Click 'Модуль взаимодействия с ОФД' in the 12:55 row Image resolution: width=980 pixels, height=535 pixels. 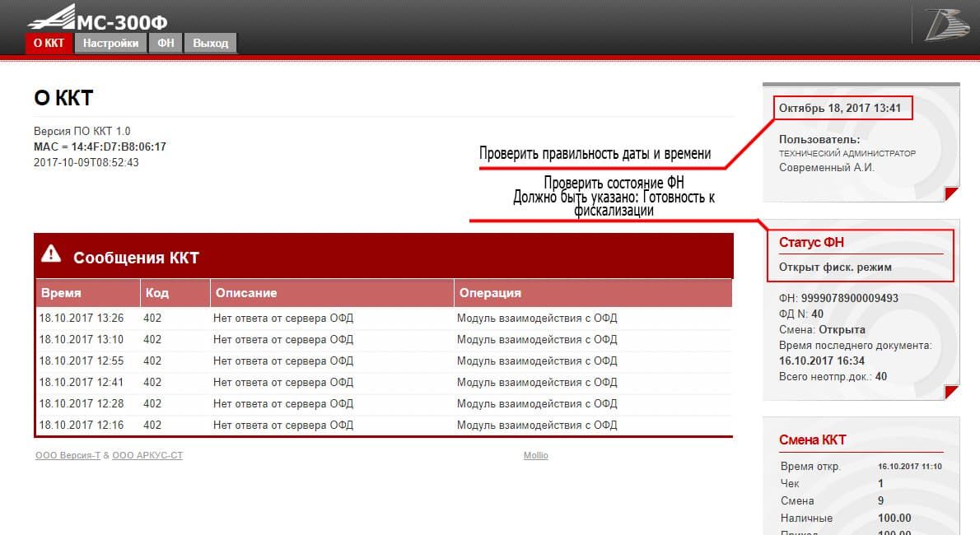[537, 361]
